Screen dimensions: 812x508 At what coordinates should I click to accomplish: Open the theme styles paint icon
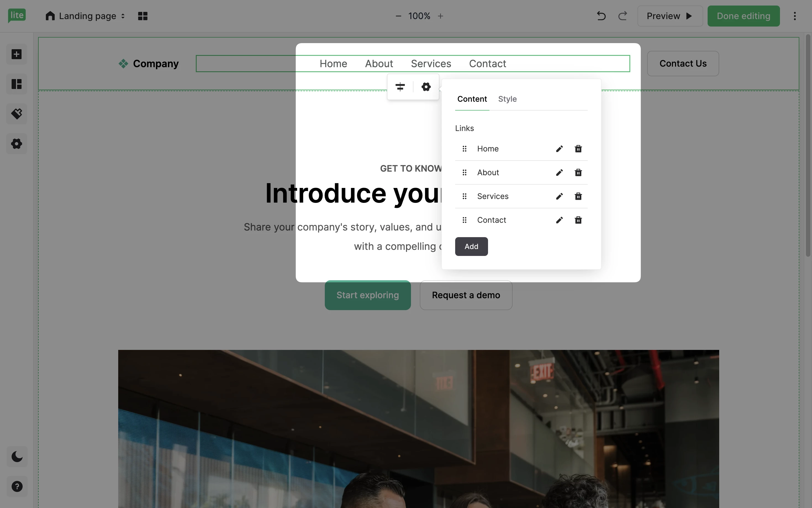point(17,114)
